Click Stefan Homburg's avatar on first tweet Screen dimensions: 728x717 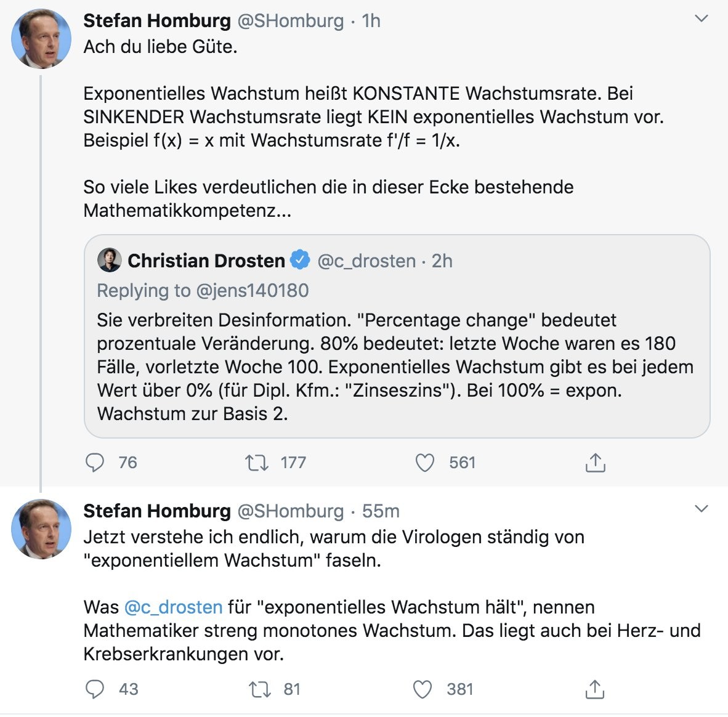[41, 39]
